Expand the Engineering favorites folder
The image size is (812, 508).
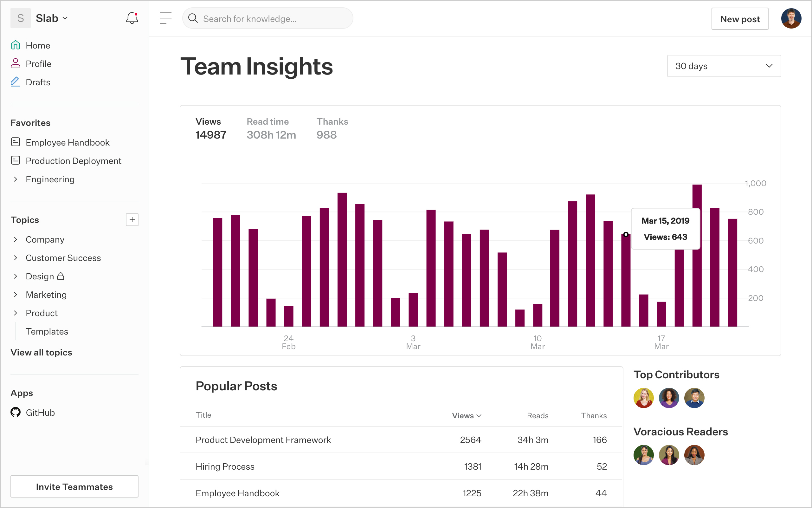click(x=16, y=179)
